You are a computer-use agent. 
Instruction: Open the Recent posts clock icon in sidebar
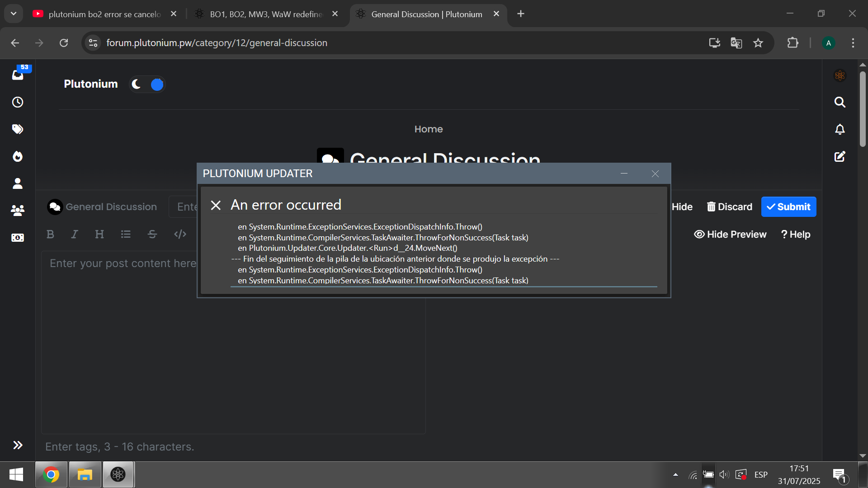point(18,102)
